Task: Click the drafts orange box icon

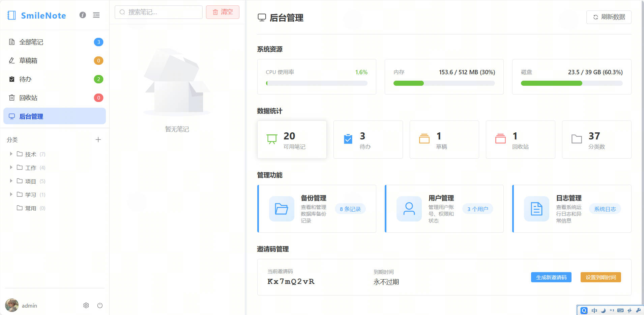Action: pos(424,139)
